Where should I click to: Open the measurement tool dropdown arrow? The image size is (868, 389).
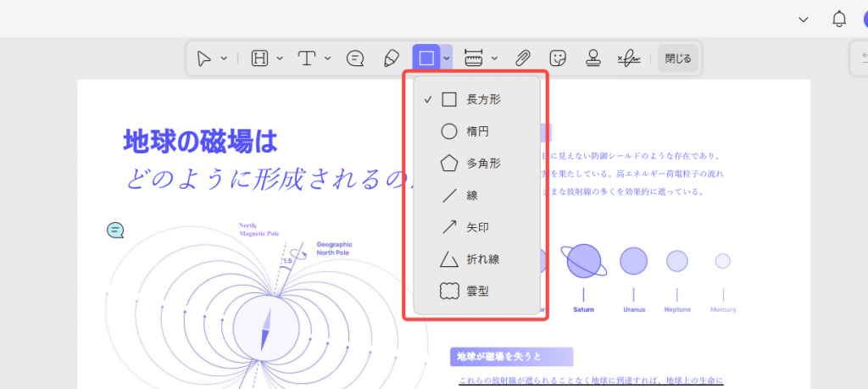tap(494, 58)
